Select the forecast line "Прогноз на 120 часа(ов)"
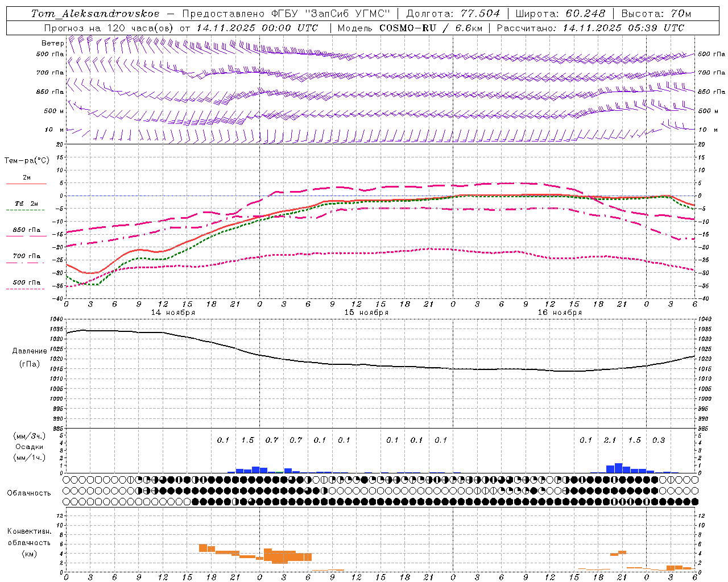728x582 pixels. click(x=110, y=28)
